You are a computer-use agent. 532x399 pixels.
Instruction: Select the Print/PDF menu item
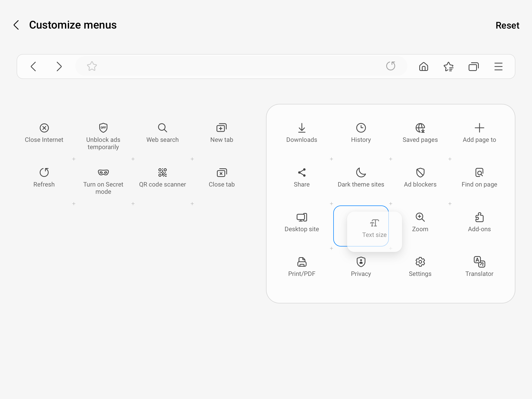click(x=302, y=267)
